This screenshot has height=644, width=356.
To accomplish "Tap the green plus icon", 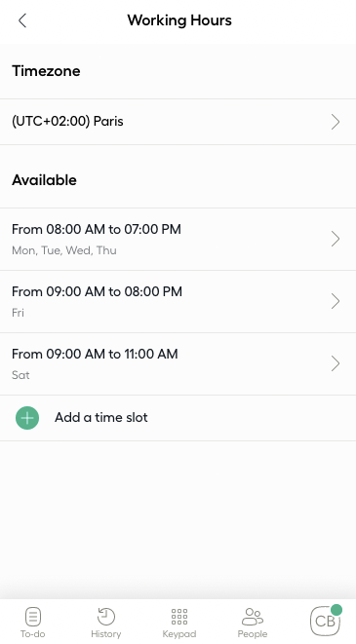I will click(x=27, y=418).
